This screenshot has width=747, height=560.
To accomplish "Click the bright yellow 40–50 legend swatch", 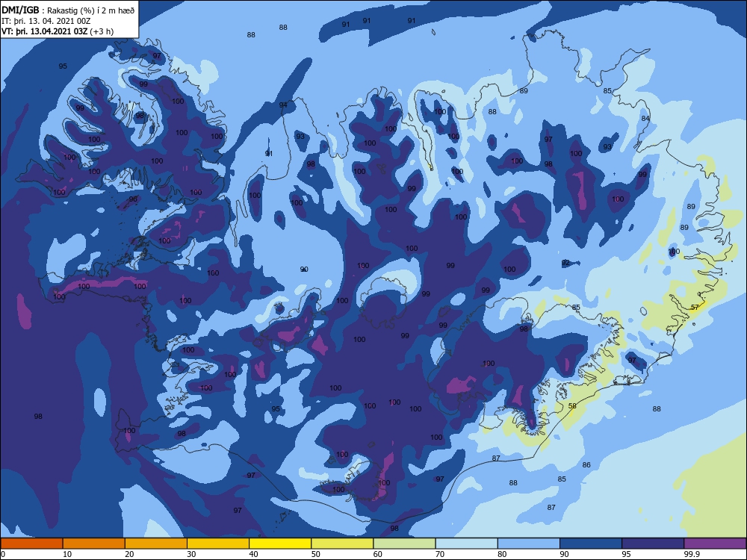I will (280, 544).
